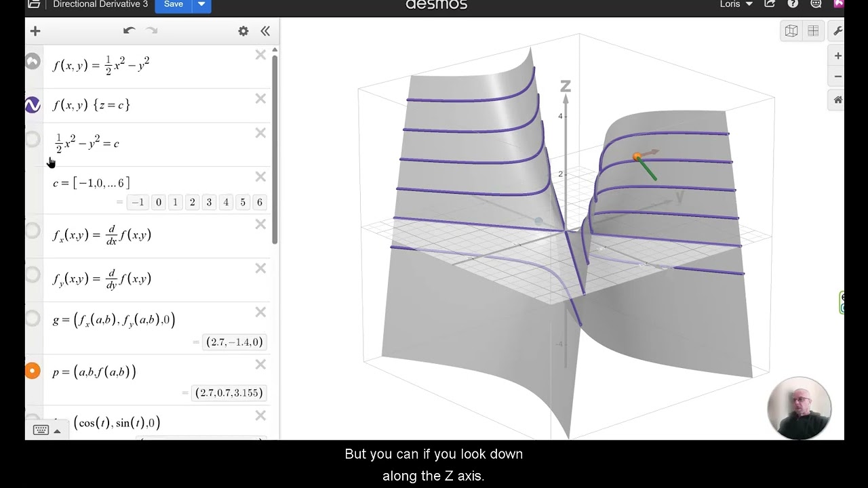Delete the fx(x,y) derivative expression
The width and height of the screenshot is (868, 488).
[260, 224]
